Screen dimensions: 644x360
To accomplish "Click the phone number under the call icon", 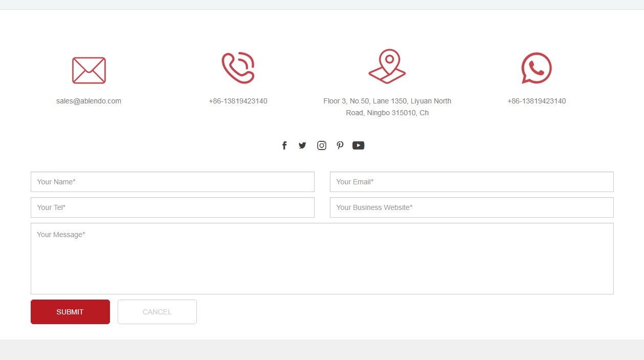I will click(x=238, y=101).
